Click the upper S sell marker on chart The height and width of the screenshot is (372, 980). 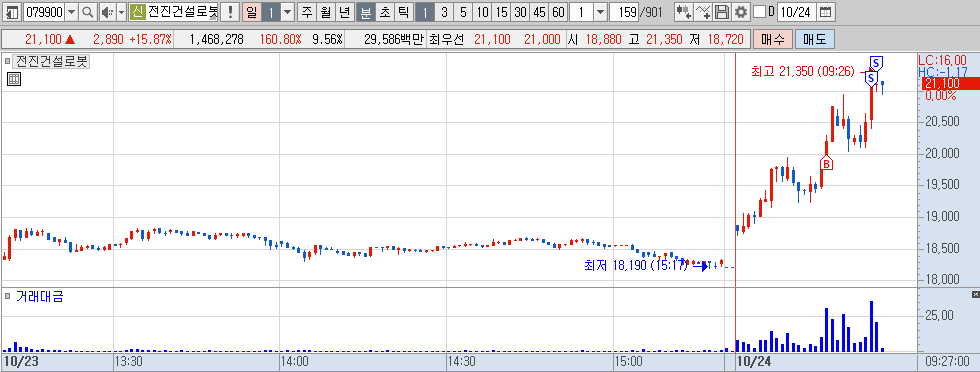point(876,63)
